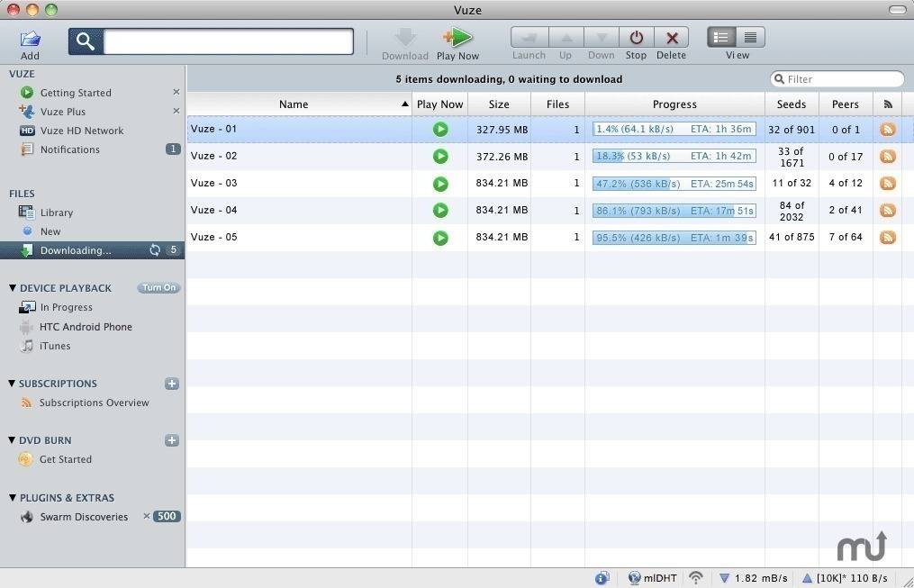
Task: Move selected item Down in queue
Action: click(x=601, y=37)
